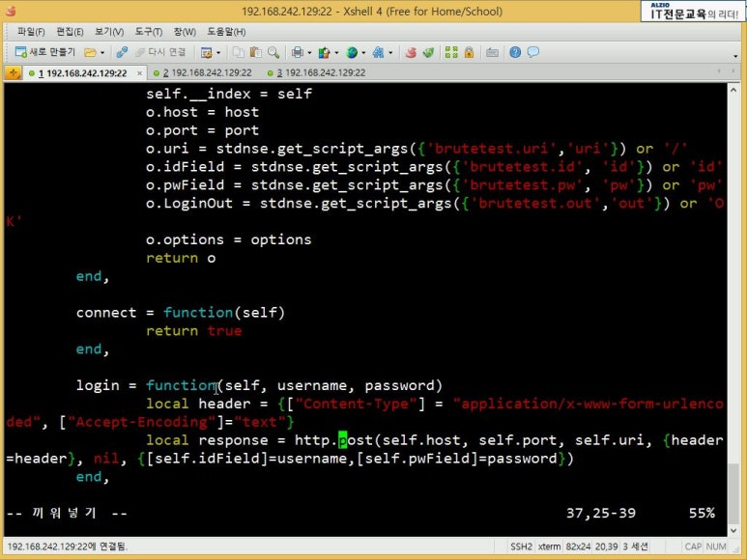Close tab 1 with its X button
This screenshot has height=560, width=747.
139,73
